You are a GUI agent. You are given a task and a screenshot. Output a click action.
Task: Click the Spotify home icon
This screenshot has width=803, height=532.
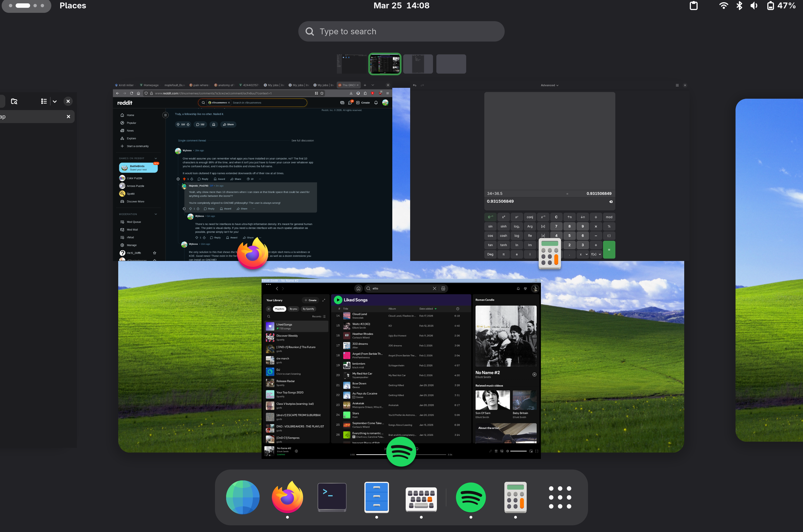pos(358,288)
